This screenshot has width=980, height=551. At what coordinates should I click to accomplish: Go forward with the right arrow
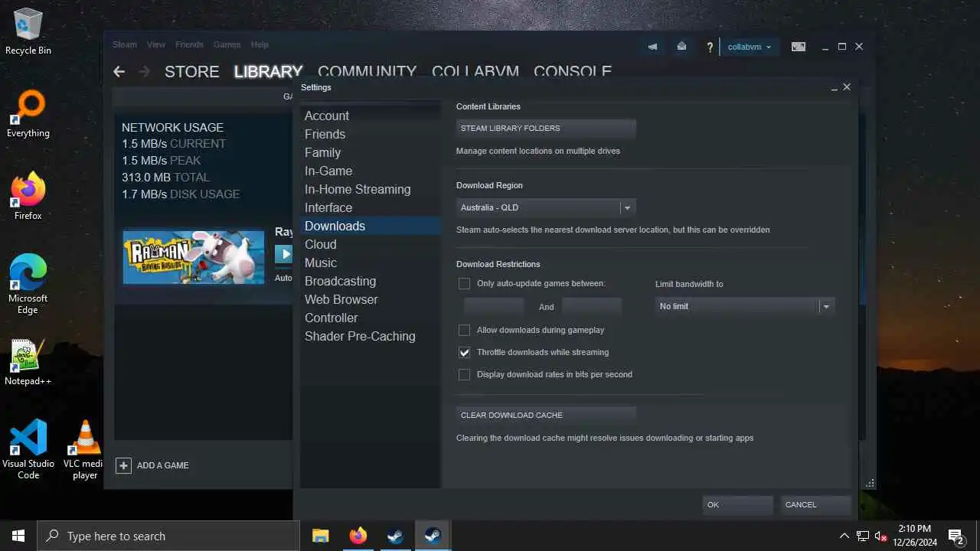(x=144, y=71)
